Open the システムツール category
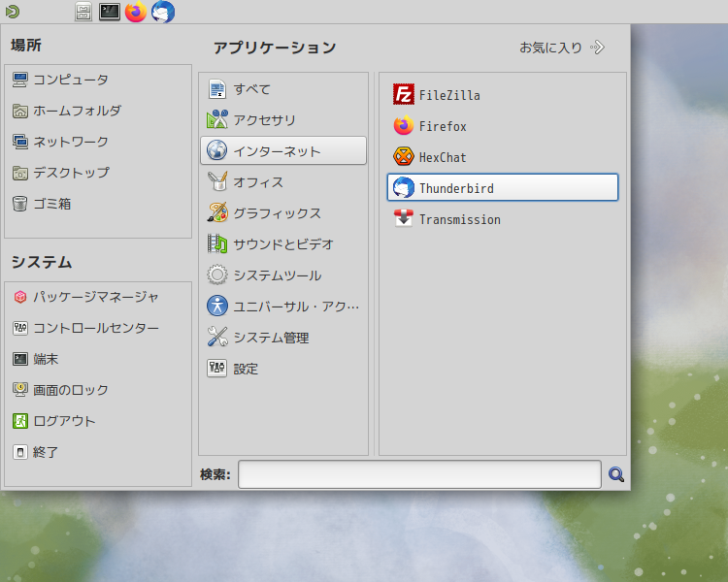 coord(283,275)
